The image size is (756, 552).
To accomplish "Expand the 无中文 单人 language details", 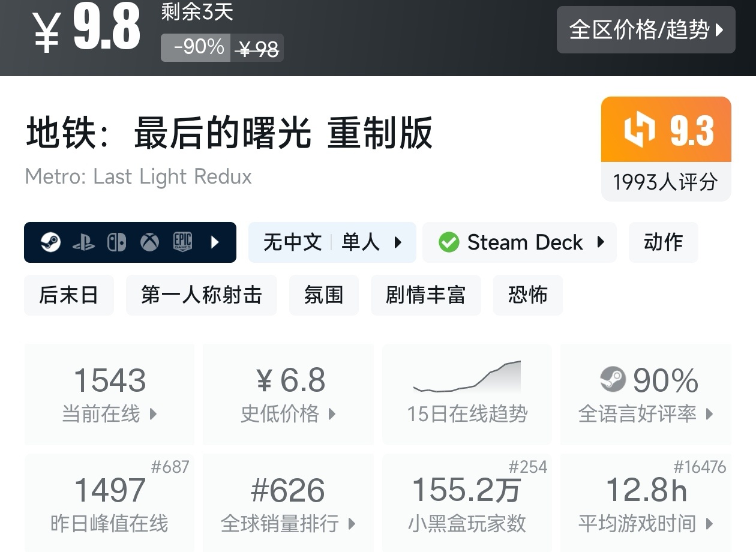I will [x=332, y=242].
